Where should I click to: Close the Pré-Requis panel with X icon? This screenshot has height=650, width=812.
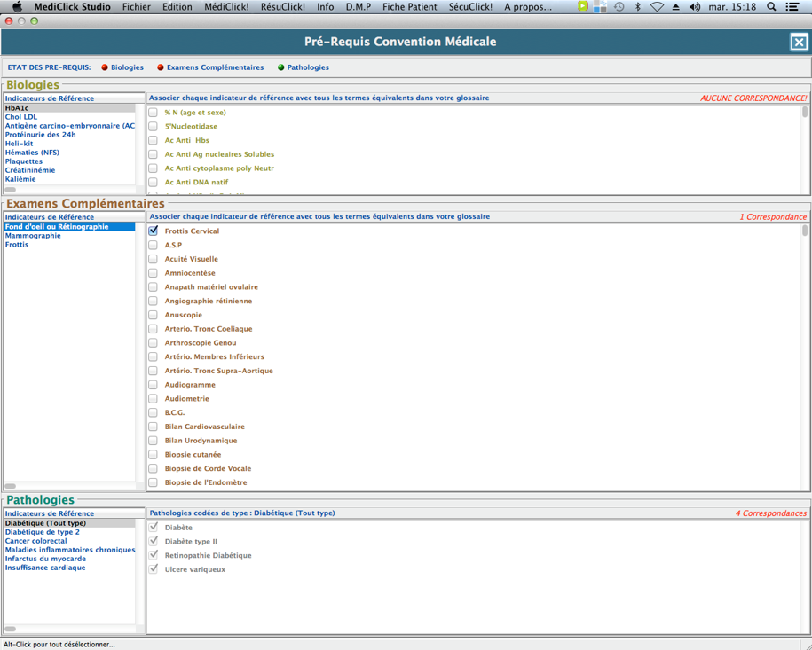point(798,42)
